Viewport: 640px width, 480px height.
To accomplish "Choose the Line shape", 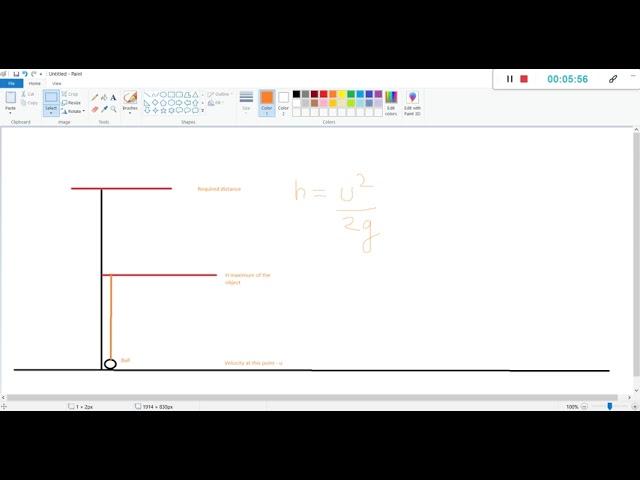I will coord(147,94).
